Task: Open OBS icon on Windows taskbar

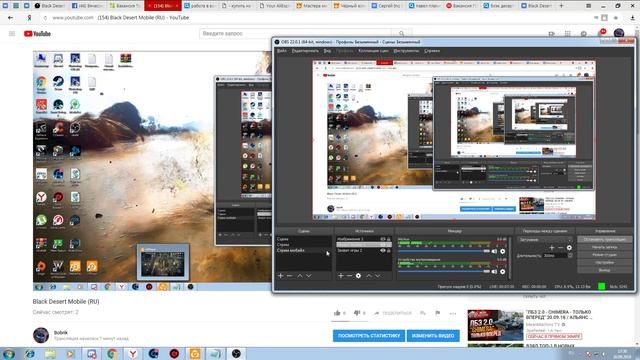Action: [236, 354]
